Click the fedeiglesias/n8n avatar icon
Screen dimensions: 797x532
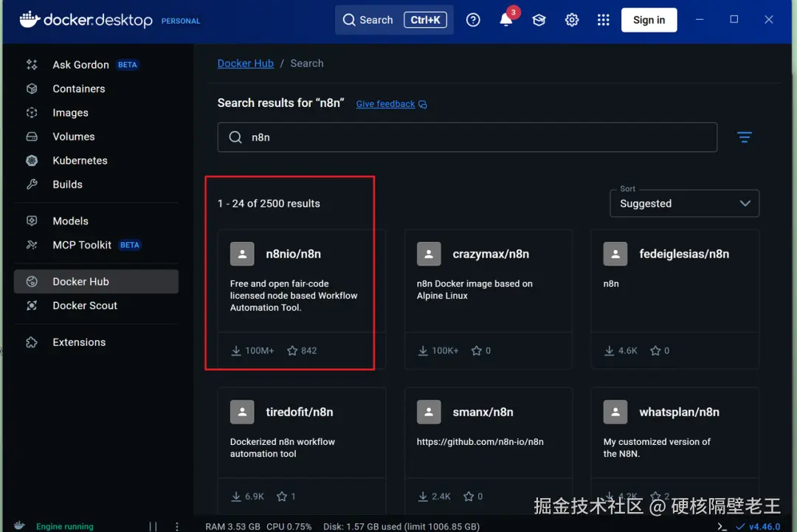tap(615, 254)
